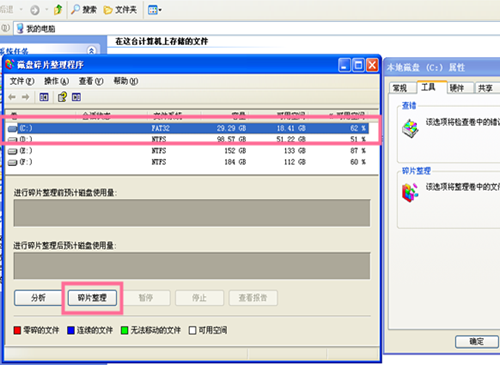500x365 pixels.
Task: Click the Folders (文件夹) toolbar button
Action: click(120, 10)
